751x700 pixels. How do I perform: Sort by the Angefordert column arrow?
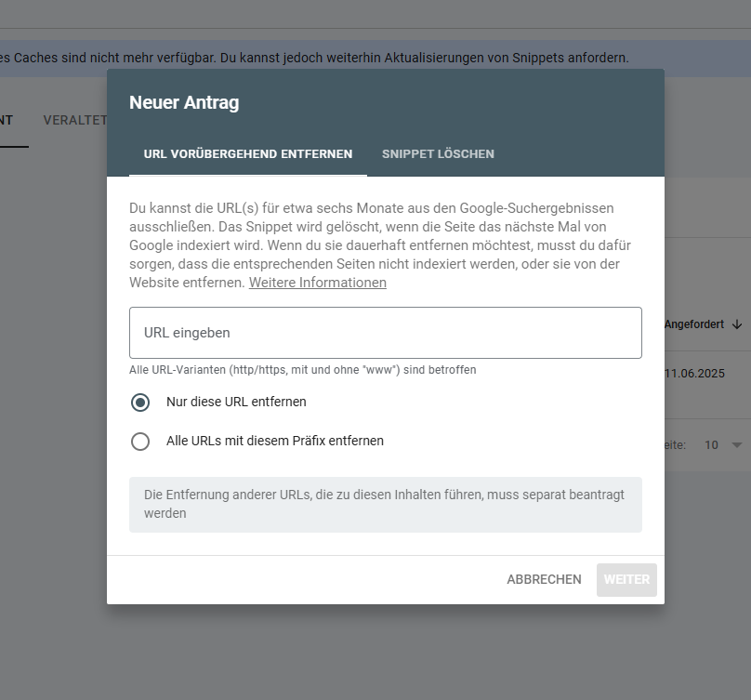[737, 324]
